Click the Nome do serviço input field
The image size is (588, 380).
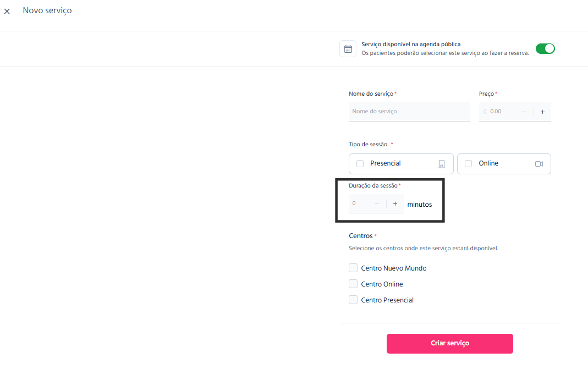[409, 112]
